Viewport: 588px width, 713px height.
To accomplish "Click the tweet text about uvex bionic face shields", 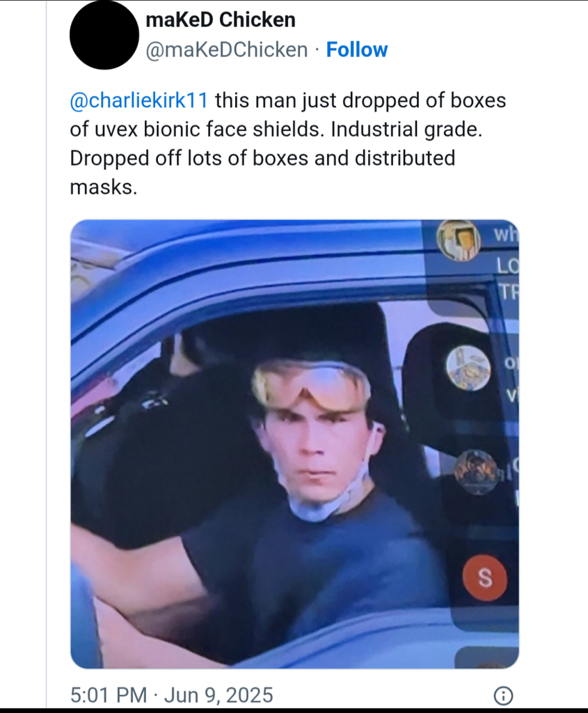I will 287,143.
